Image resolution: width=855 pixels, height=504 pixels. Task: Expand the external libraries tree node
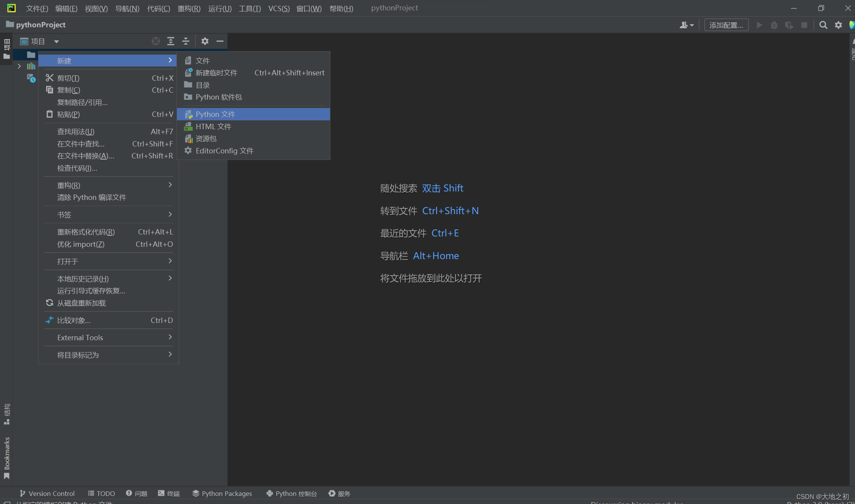19,66
